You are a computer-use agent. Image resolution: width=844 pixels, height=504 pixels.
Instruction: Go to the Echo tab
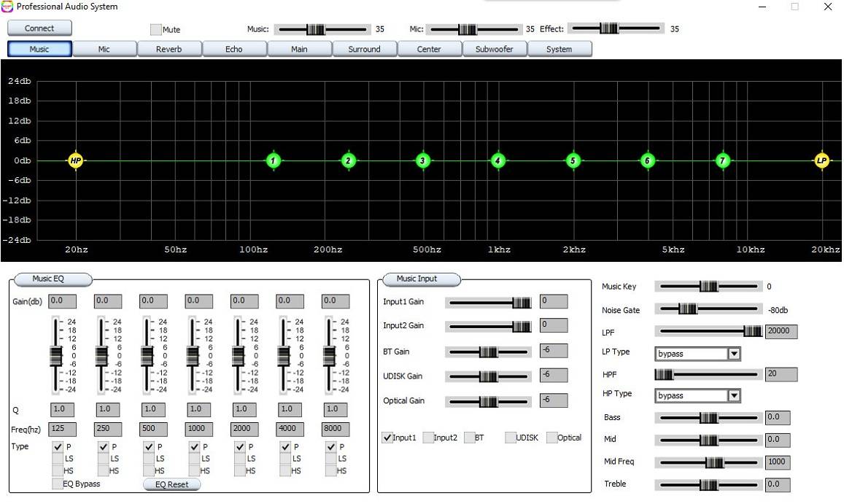point(235,49)
